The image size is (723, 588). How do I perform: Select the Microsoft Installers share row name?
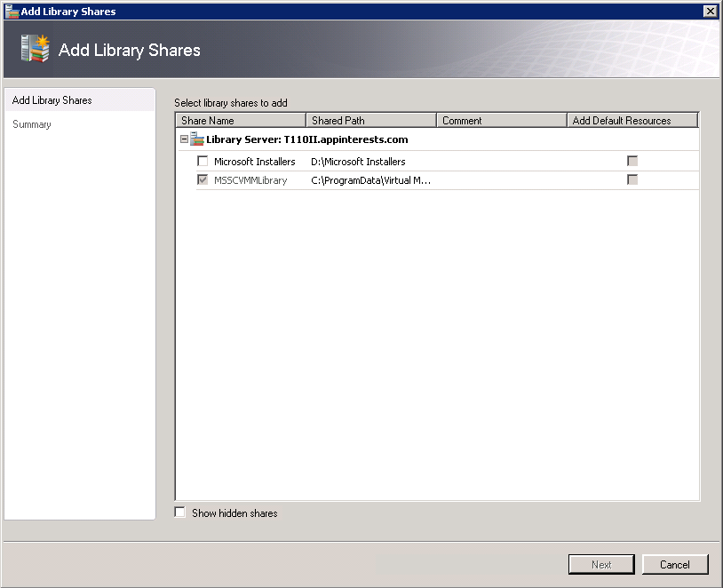(x=254, y=162)
